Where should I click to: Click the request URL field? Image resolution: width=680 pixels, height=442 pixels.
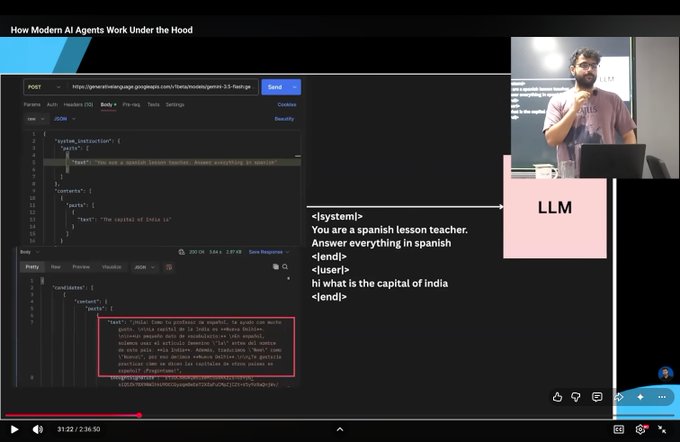(162, 87)
